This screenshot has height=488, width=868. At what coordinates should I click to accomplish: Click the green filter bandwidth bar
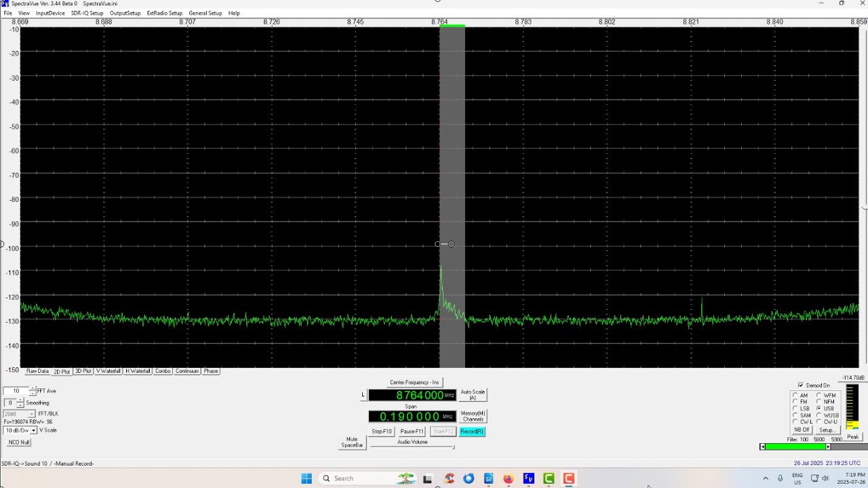(x=795, y=447)
